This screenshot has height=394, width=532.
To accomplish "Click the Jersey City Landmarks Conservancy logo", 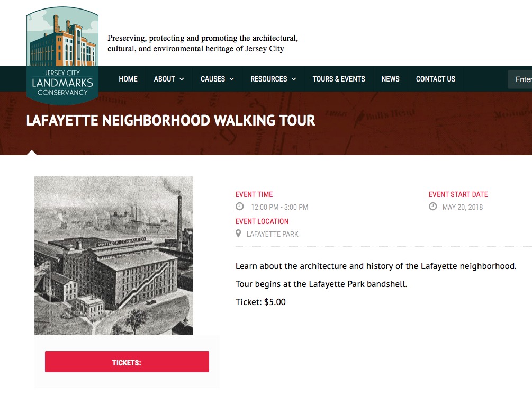I will [x=62, y=55].
